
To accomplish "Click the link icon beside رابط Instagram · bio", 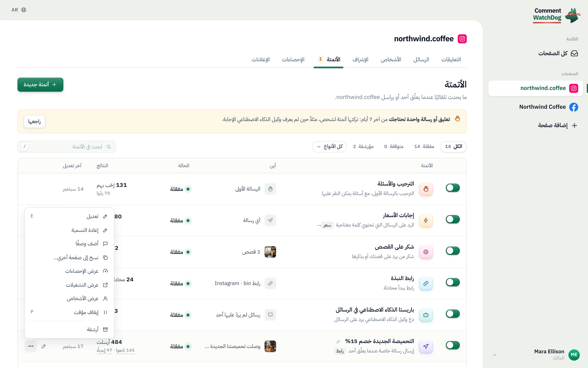I will point(270,283).
